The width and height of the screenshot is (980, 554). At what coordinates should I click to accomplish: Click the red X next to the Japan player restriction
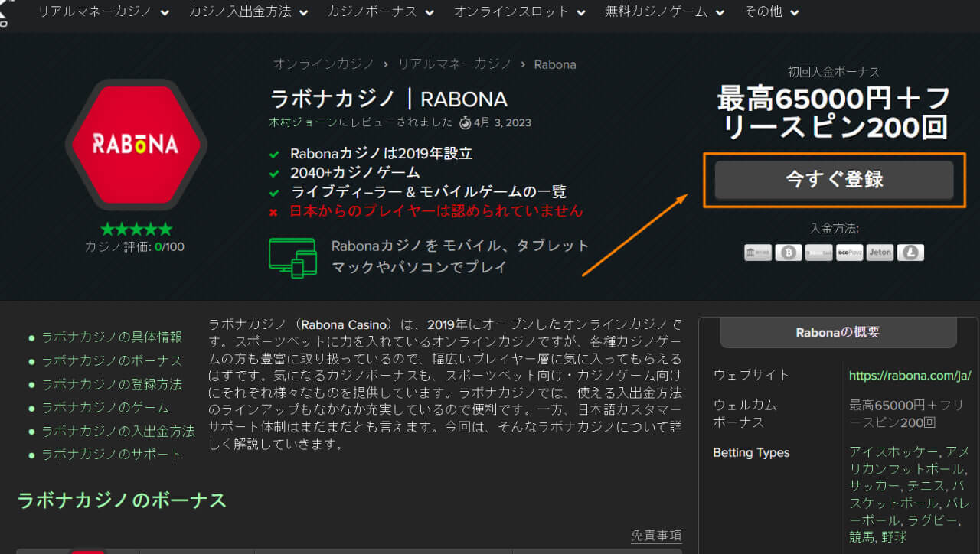(273, 212)
